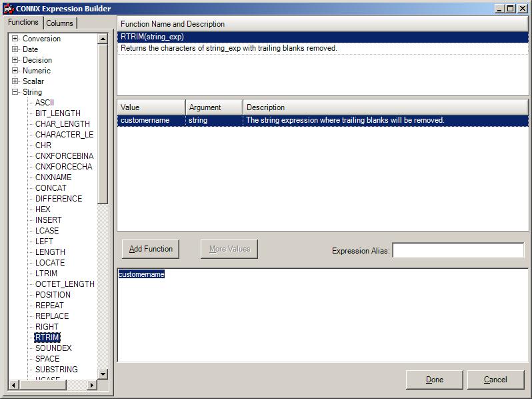Click the Done button

pos(434,380)
